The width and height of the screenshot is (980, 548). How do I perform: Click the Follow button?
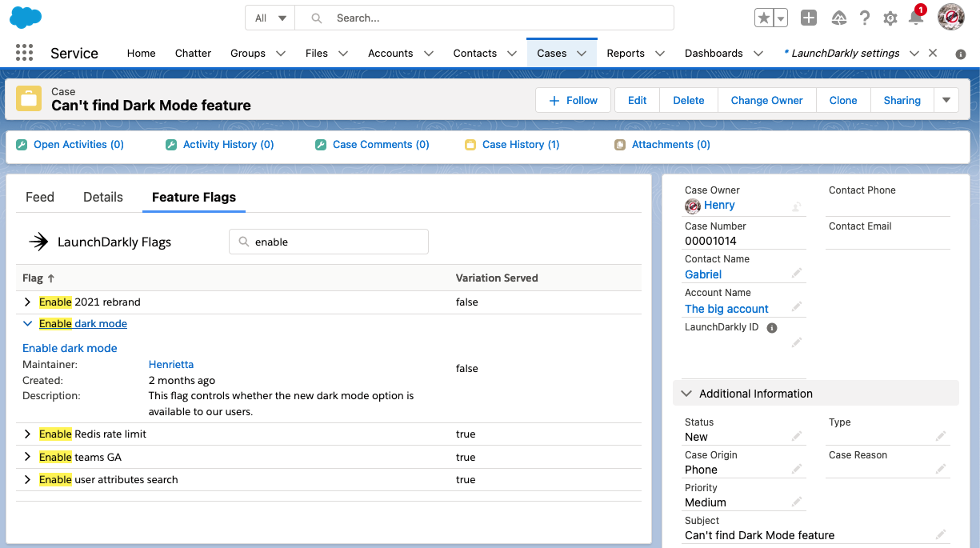click(x=573, y=100)
